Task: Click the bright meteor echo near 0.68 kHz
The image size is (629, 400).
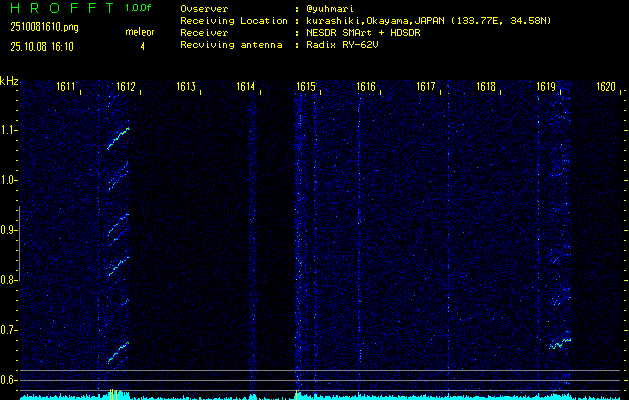Action: (x=561, y=343)
